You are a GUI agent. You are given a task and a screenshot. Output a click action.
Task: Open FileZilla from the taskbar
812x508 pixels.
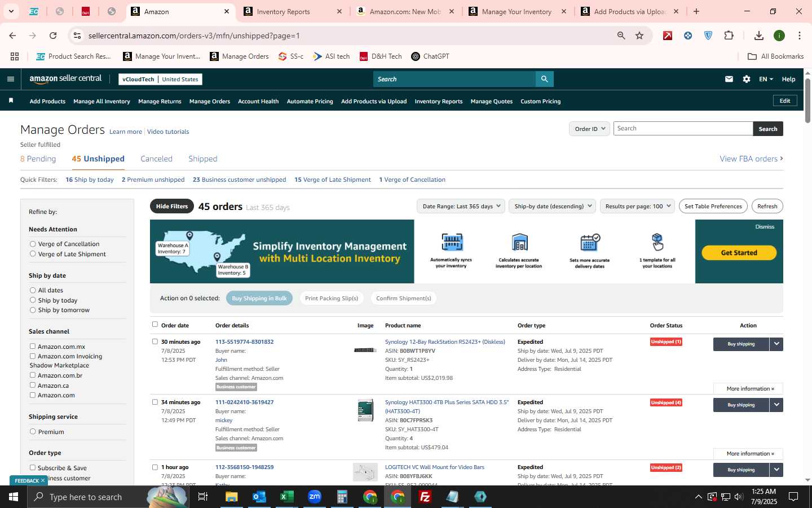[x=425, y=497]
